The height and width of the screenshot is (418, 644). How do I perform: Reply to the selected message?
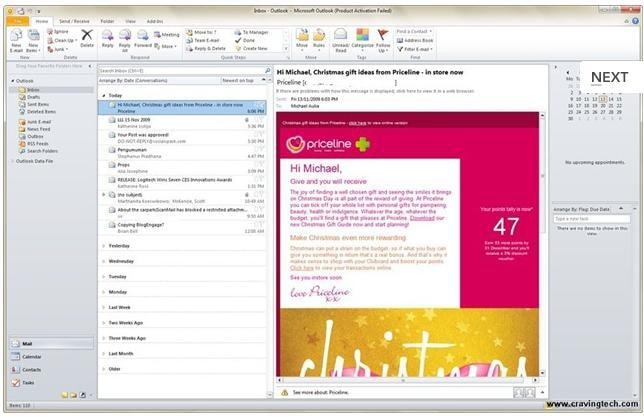pos(108,39)
